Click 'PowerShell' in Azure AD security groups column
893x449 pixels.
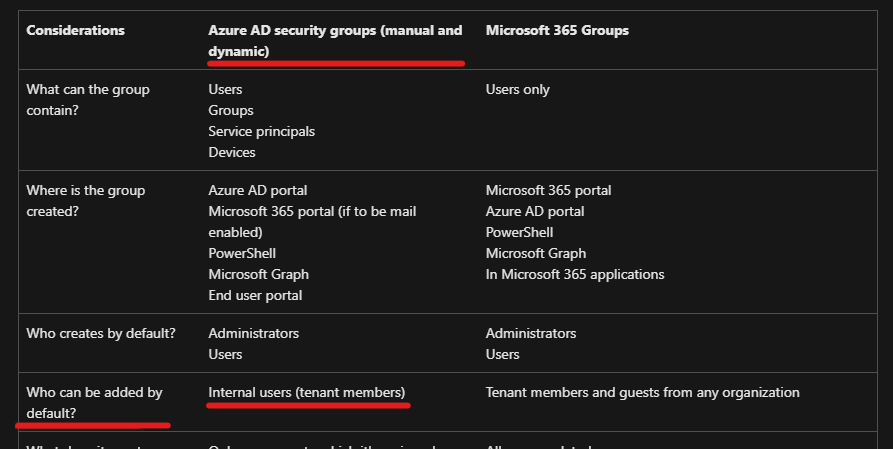[x=242, y=253]
